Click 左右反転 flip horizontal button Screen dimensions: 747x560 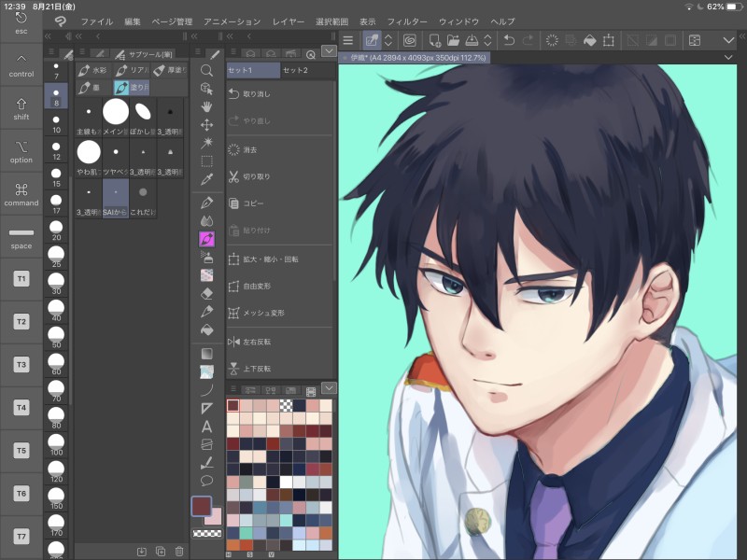point(280,342)
